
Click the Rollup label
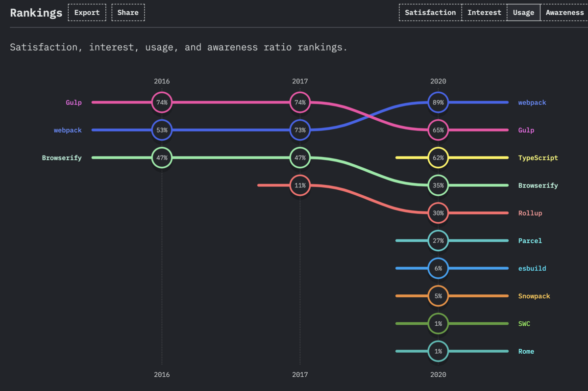(530, 213)
